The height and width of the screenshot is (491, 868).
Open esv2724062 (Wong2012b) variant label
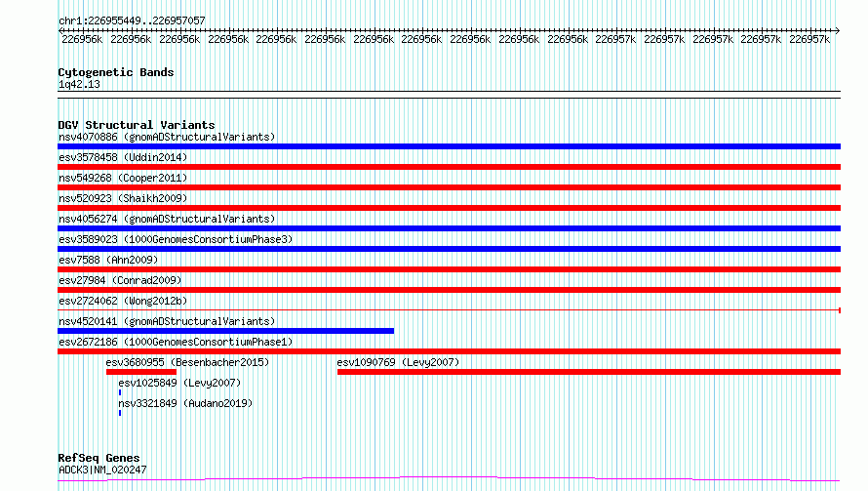(123, 301)
